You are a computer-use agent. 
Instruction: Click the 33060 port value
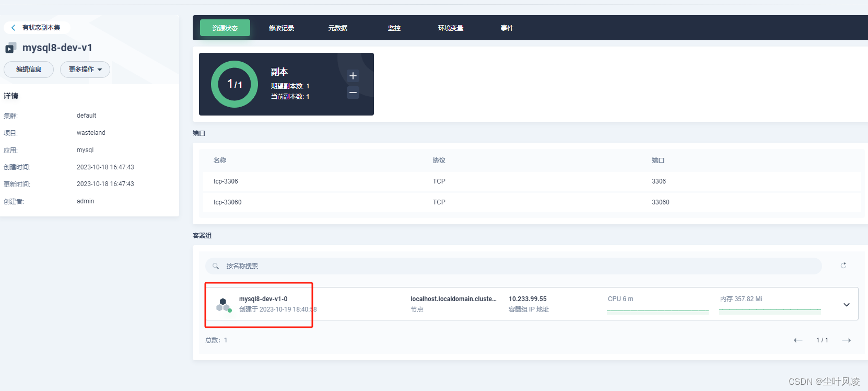(x=660, y=202)
